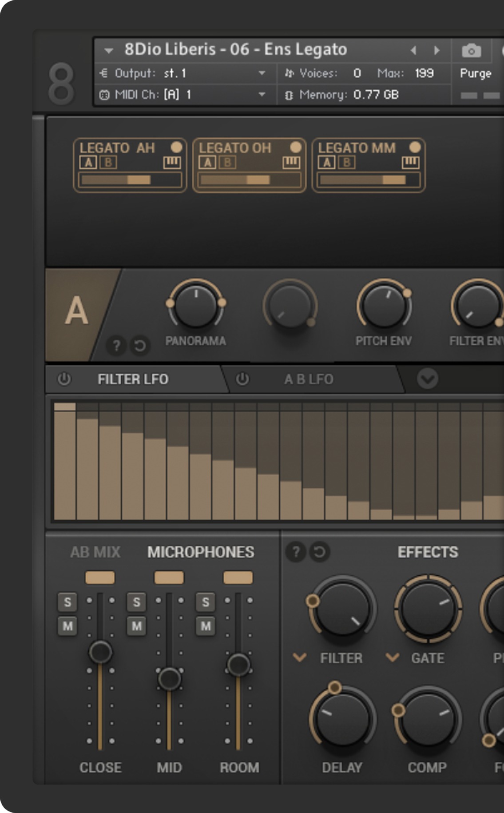Go to next instrument preset arrow

click(x=437, y=51)
